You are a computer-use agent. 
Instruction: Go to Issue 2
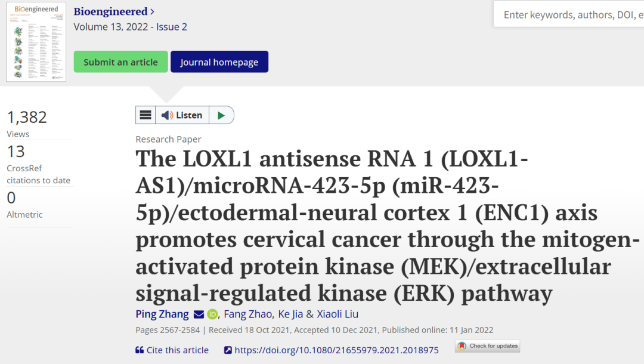click(x=171, y=27)
